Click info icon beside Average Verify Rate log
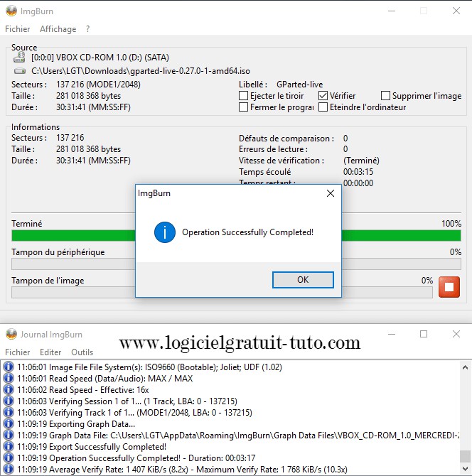Image resolution: width=472 pixels, height=476 pixels. 9,470
